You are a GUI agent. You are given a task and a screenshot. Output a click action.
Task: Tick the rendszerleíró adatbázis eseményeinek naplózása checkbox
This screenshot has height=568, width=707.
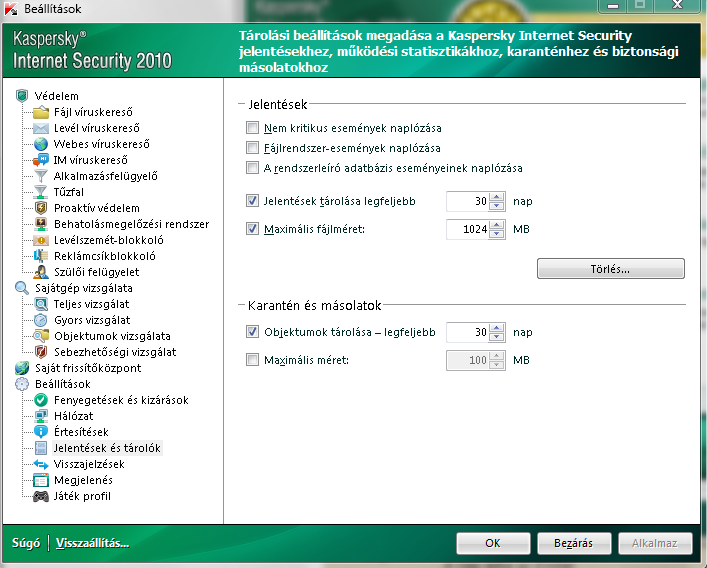coord(252,168)
